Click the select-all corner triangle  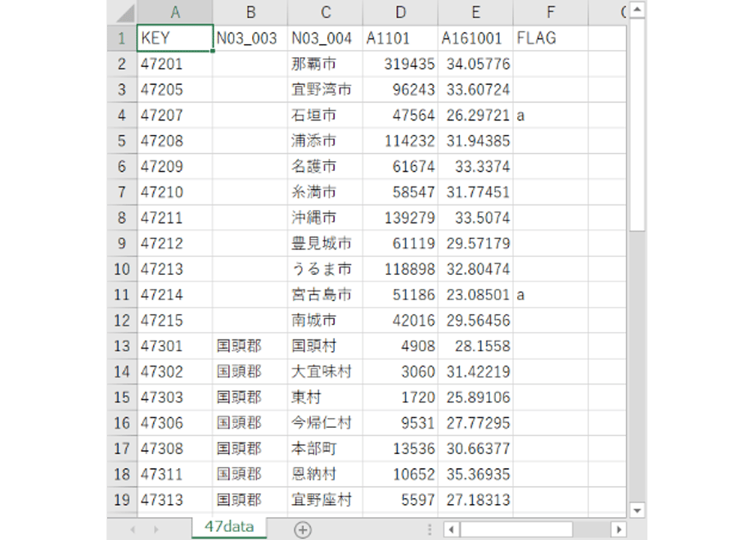click(125, 13)
